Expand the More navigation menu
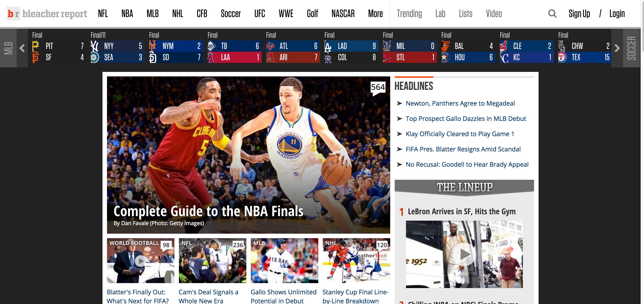 pyautogui.click(x=375, y=13)
